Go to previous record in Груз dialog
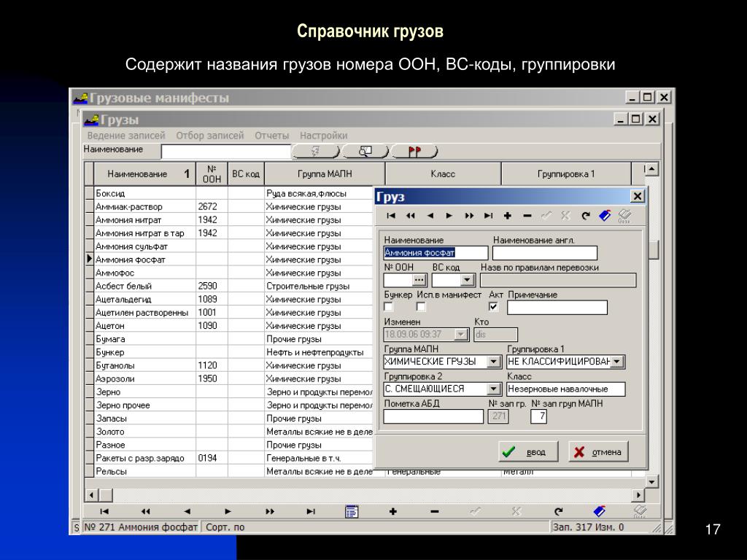 point(430,216)
